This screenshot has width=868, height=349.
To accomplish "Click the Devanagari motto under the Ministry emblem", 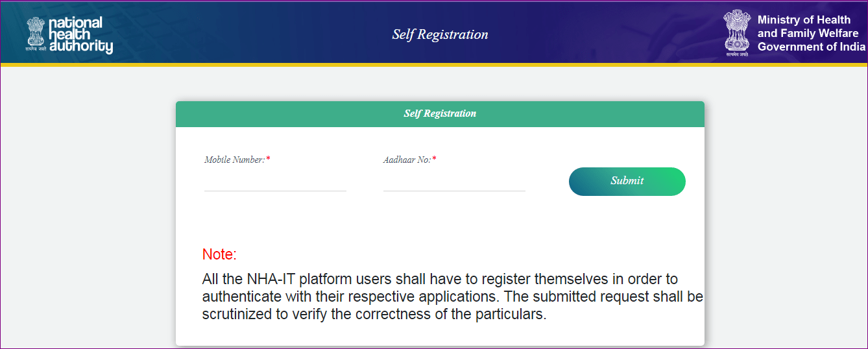I will 737,54.
